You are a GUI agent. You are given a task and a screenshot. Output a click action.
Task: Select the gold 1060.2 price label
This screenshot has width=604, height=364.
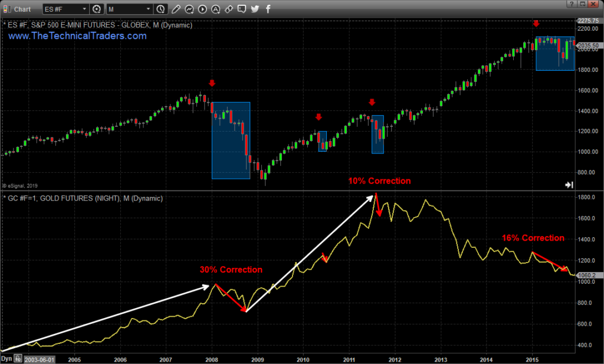587,275
